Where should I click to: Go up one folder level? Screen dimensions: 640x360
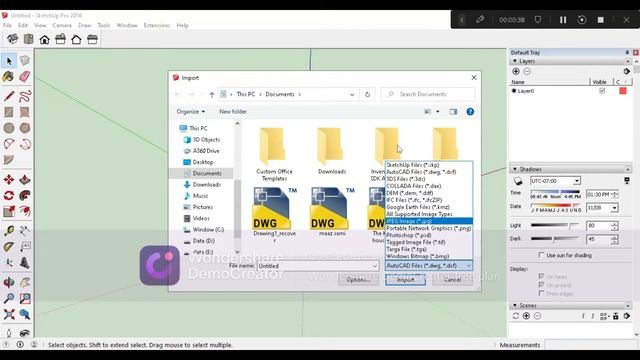coord(211,94)
